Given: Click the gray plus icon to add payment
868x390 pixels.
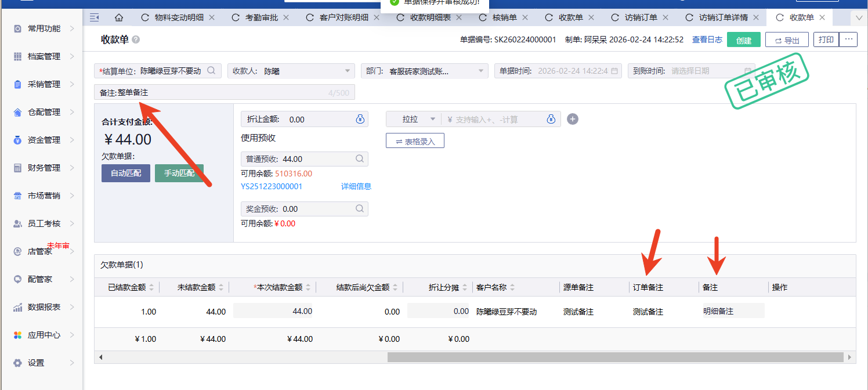Looking at the screenshot, I should 573,120.
